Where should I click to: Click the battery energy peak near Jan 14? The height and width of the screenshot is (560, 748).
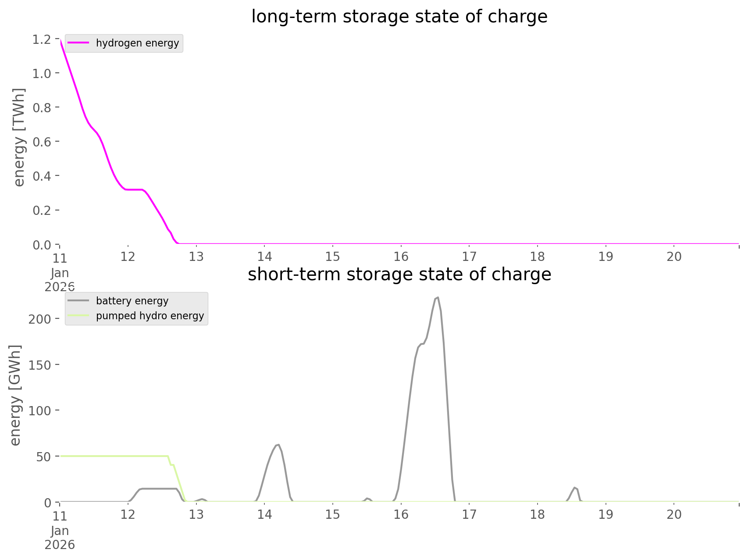point(277,445)
